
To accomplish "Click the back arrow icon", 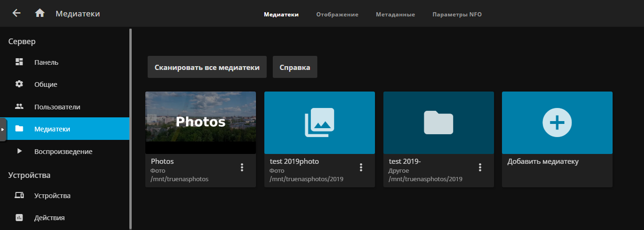I will click(x=16, y=13).
